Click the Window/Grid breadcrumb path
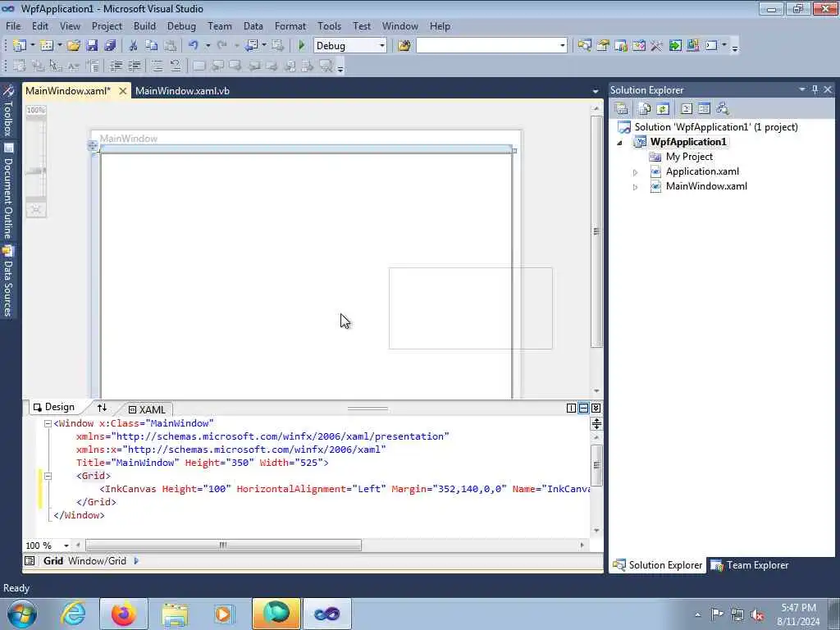The width and height of the screenshot is (840, 630). pos(97,561)
